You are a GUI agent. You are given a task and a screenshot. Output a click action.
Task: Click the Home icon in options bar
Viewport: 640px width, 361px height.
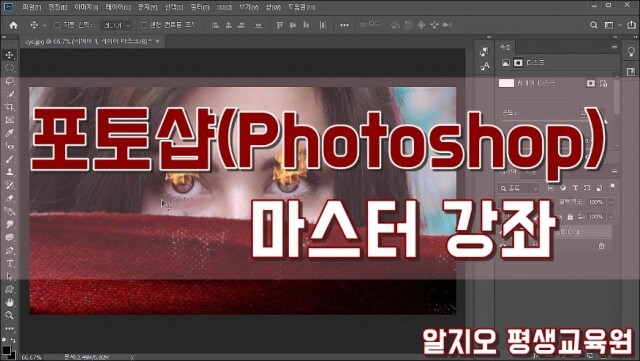pos(13,25)
